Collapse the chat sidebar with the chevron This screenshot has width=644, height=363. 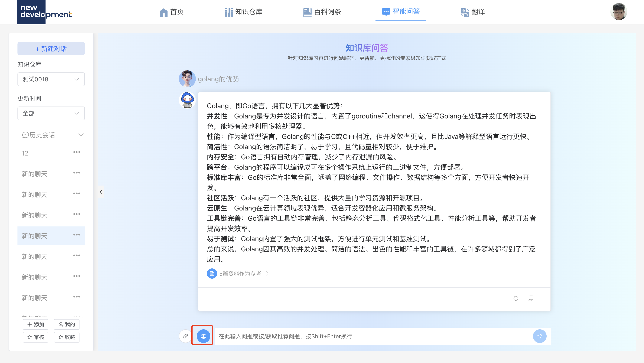point(101,192)
